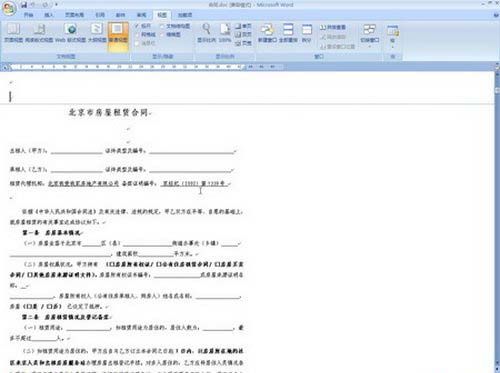Open the round Office button menu
Viewport: 500px width, 373px height.
9,8
